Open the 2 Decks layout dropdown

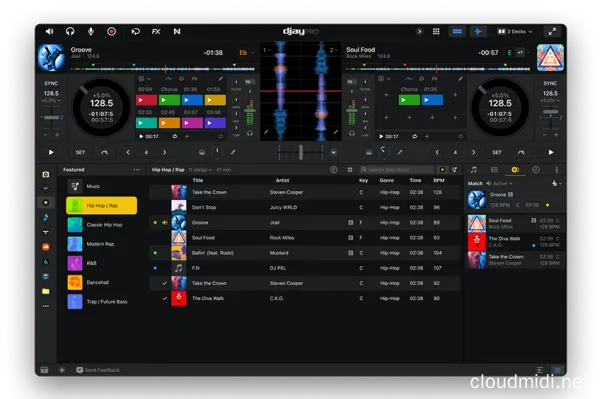click(515, 31)
